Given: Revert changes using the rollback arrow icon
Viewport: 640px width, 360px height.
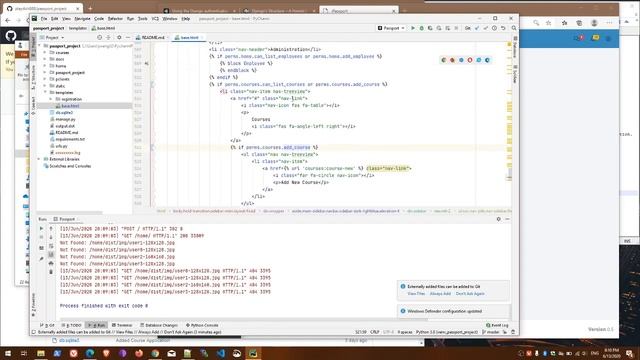Looking at the screenshot, I should pos(503,28).
